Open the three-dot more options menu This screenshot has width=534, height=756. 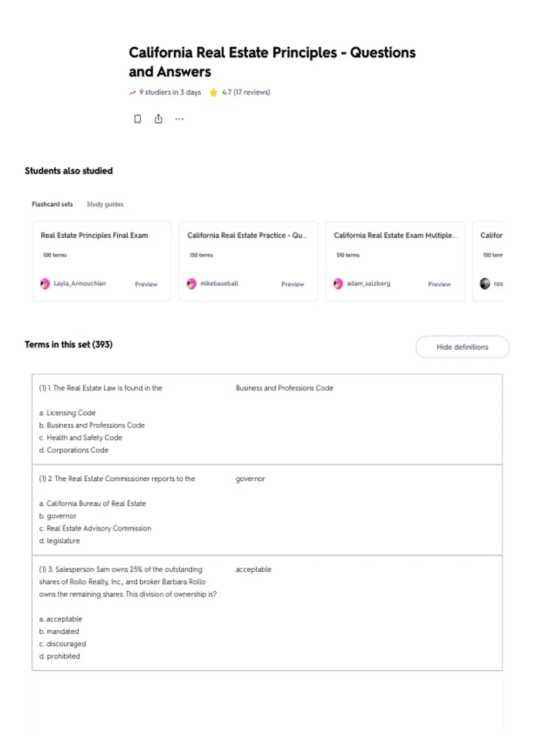pos(179,119)
